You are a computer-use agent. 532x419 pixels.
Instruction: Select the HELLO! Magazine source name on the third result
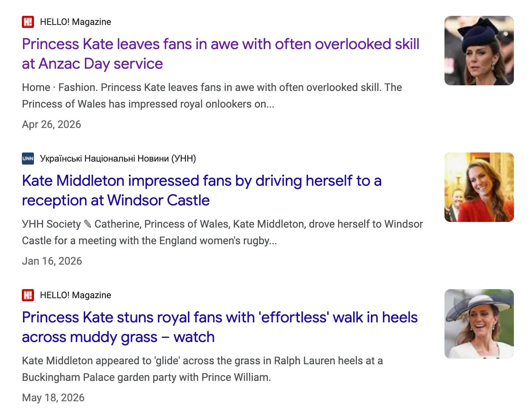click(x=75, y=295)
